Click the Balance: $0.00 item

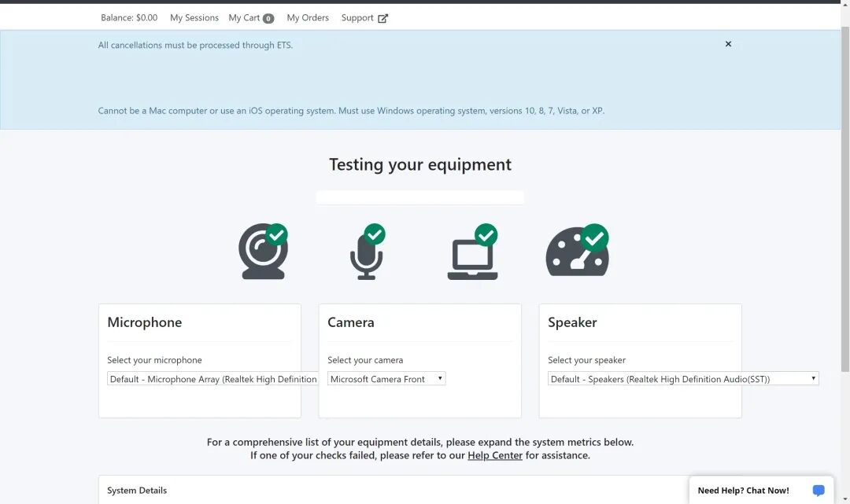click(x=129, y=18)
